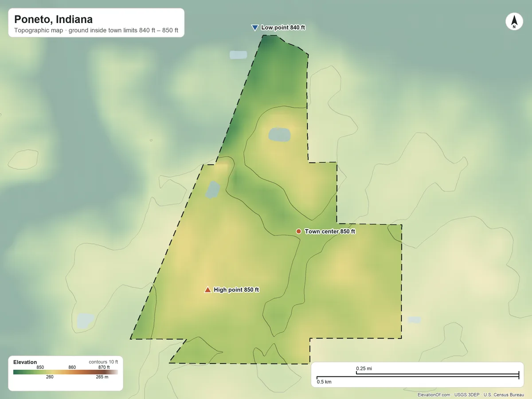This screenshot has height=399, width=532.
Task: Click the '0.5 km' scale bar label
Action: 324,382
